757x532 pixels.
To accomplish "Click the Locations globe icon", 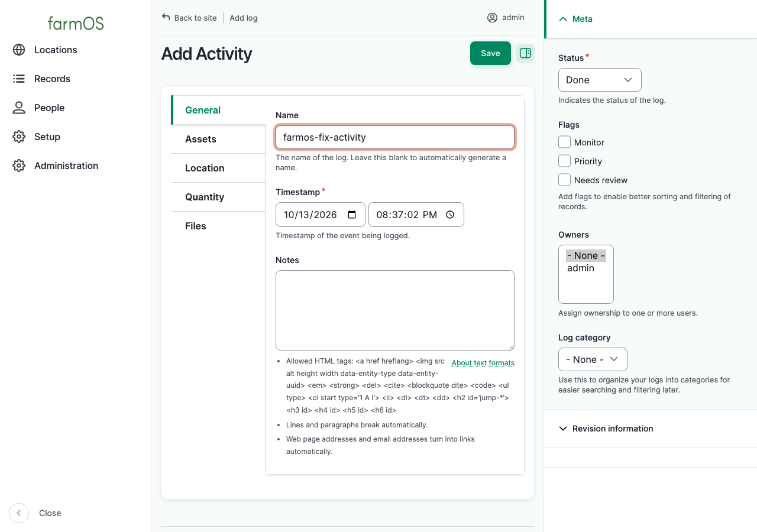I will click(19, 50).
